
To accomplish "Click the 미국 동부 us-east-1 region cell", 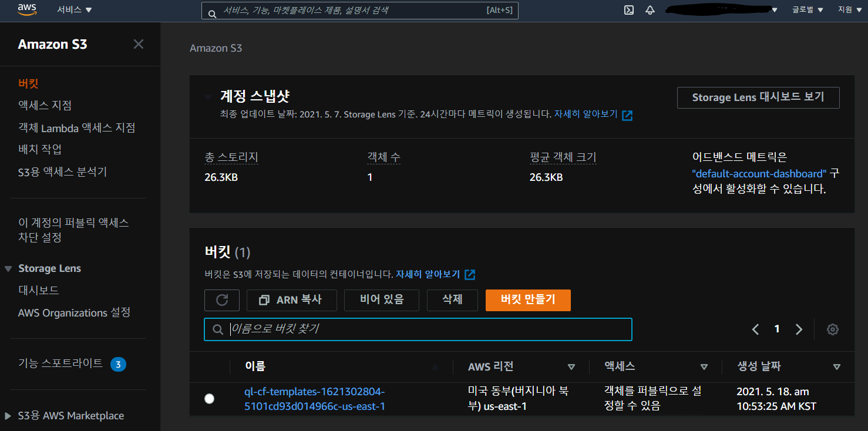I will pyautogui.click(x=519, y=399).
